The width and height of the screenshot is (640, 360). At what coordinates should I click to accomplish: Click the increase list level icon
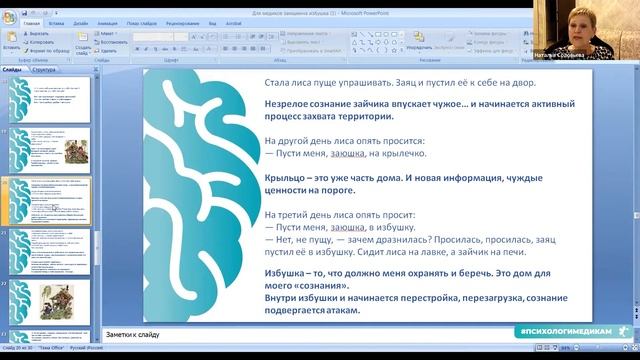tap(261, 37)
